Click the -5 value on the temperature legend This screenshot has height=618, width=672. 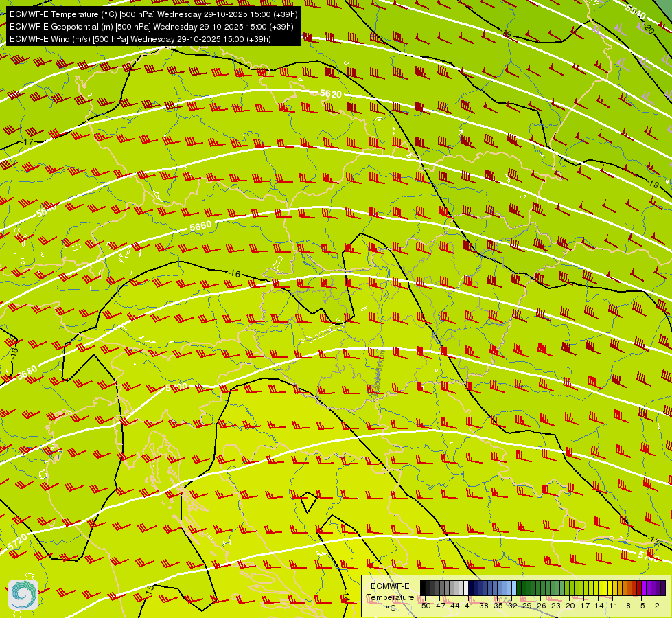click(x=641, y=606)
